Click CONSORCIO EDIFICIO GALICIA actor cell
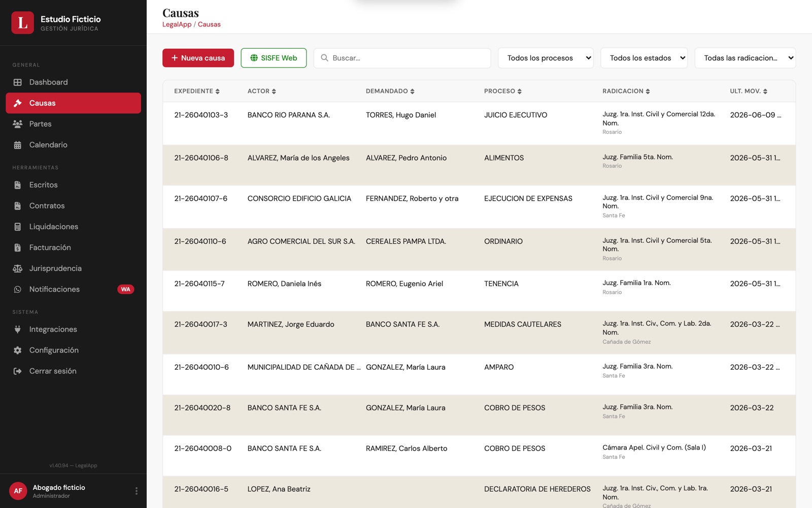This screenshot has width=812, height=508. [299, 199]
